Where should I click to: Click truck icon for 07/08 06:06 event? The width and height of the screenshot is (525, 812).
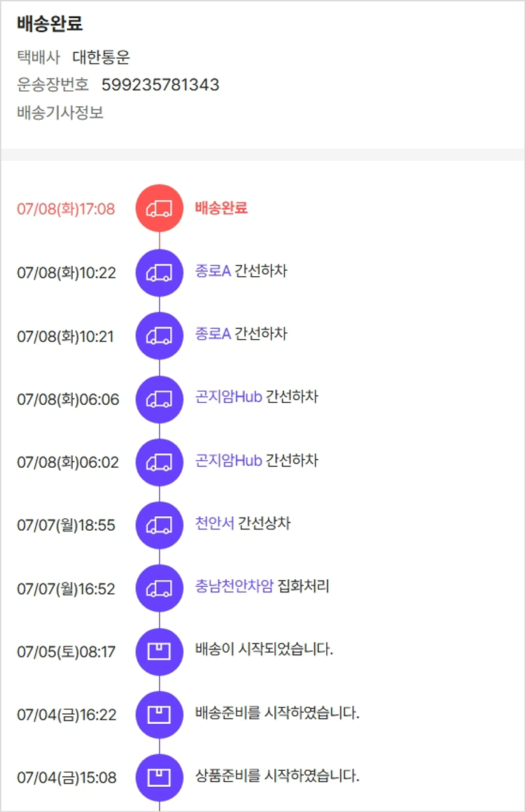tap(159, 399)
